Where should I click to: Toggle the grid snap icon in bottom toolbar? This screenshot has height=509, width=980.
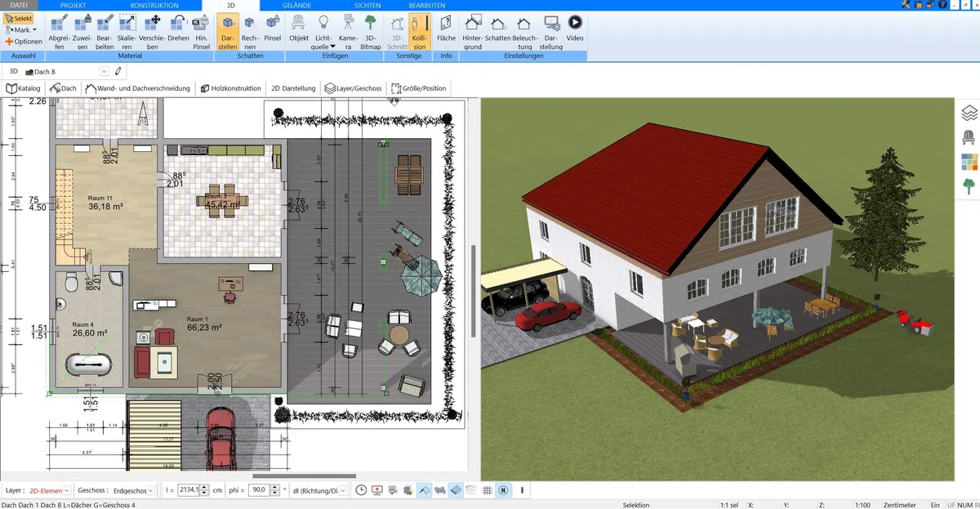[x=487, y=490]
